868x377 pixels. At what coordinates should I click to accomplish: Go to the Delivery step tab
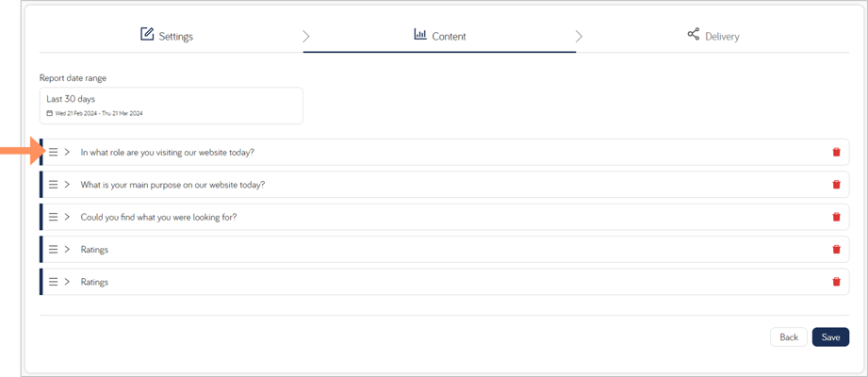(x=713, y=36)
